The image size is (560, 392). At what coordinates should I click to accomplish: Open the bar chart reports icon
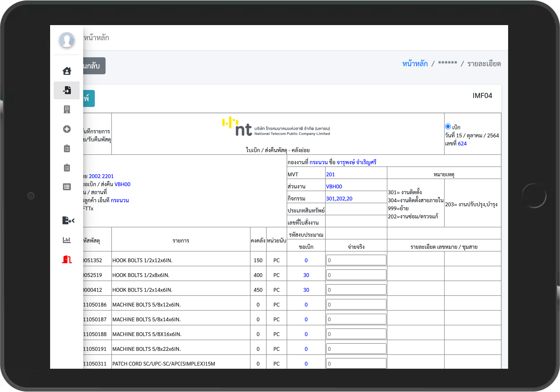tap(67, 240)
